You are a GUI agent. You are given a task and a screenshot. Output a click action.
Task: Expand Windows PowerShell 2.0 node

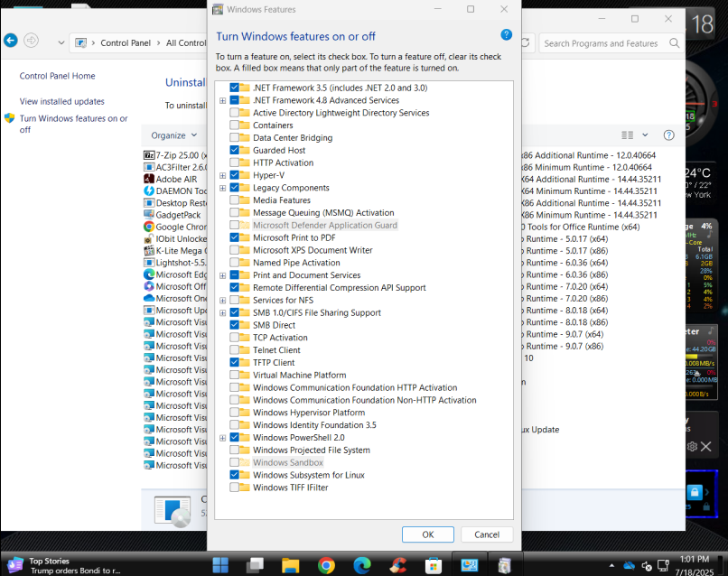(223, 438)
